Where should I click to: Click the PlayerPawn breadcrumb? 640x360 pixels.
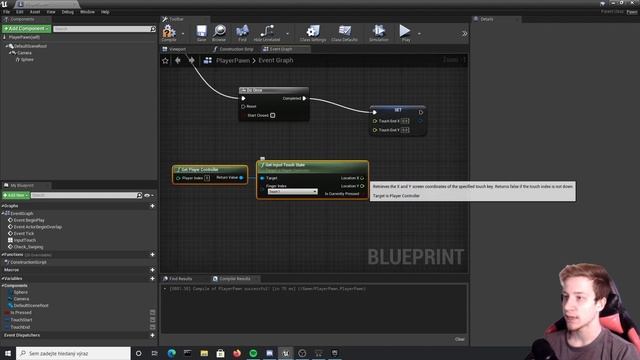233,60
